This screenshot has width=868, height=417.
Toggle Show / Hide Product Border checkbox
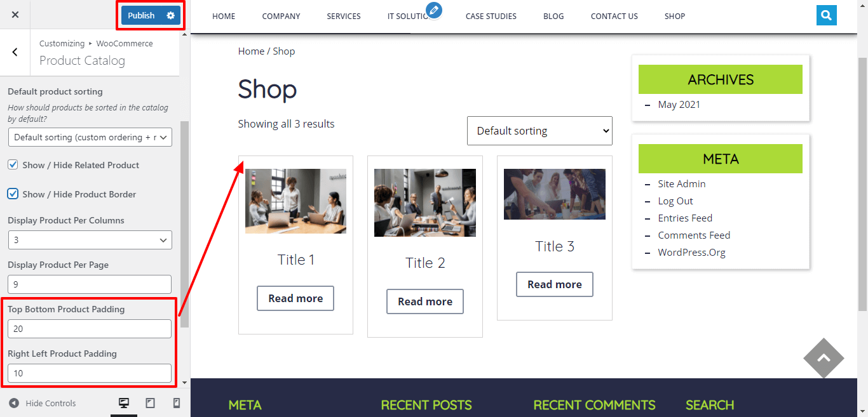(x=13, y=194)
